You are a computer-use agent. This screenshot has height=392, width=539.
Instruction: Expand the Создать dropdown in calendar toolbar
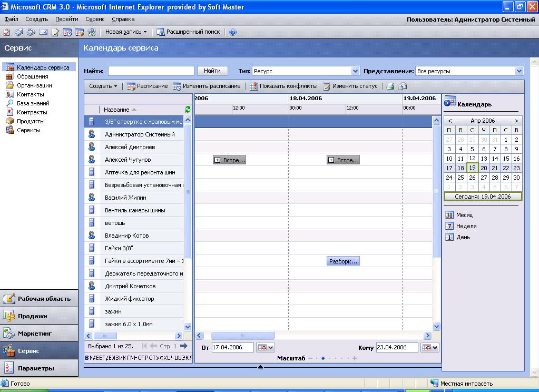click(103, 86)
